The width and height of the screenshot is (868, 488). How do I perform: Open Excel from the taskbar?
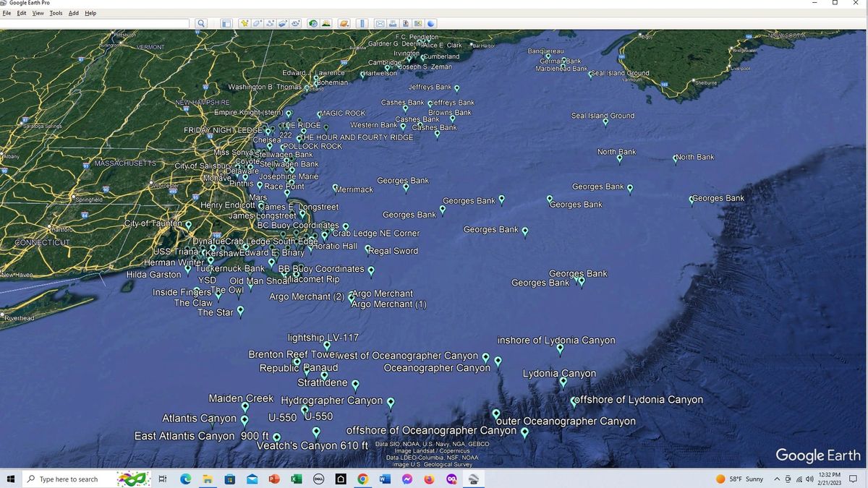pyautogui.click(x=297, y=479)
